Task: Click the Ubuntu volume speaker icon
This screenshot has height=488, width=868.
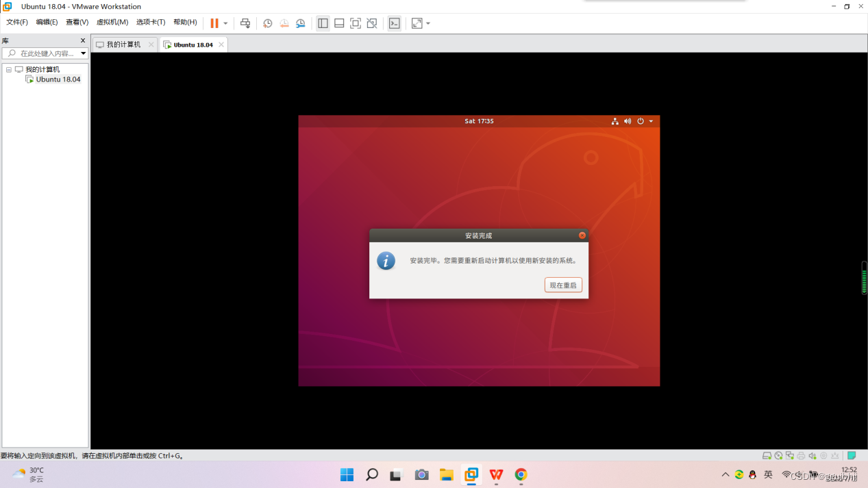Action: (628, 121)
